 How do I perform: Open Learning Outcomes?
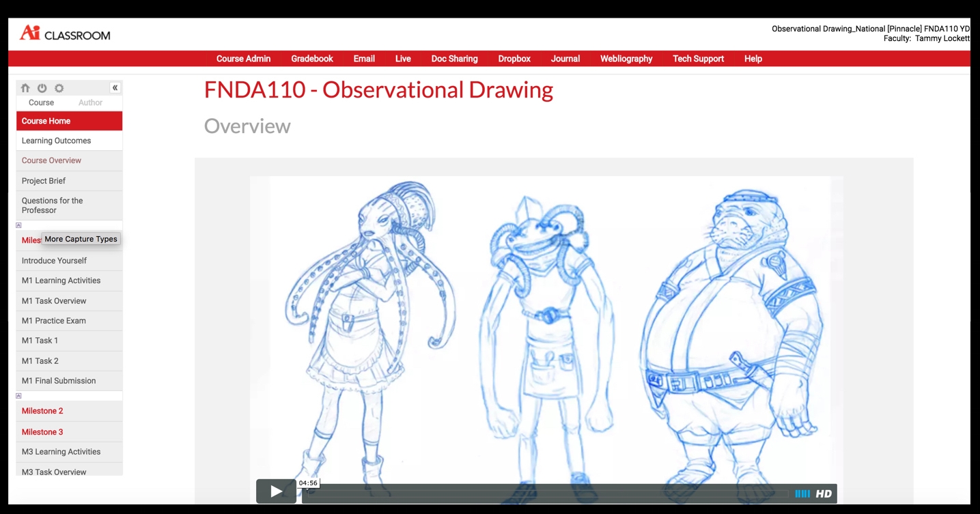[x=69, y=141]
